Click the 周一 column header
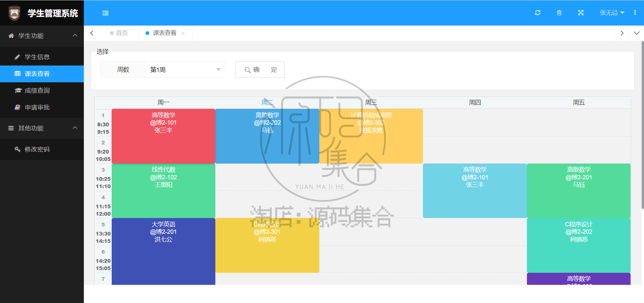 tap(163, 102)
